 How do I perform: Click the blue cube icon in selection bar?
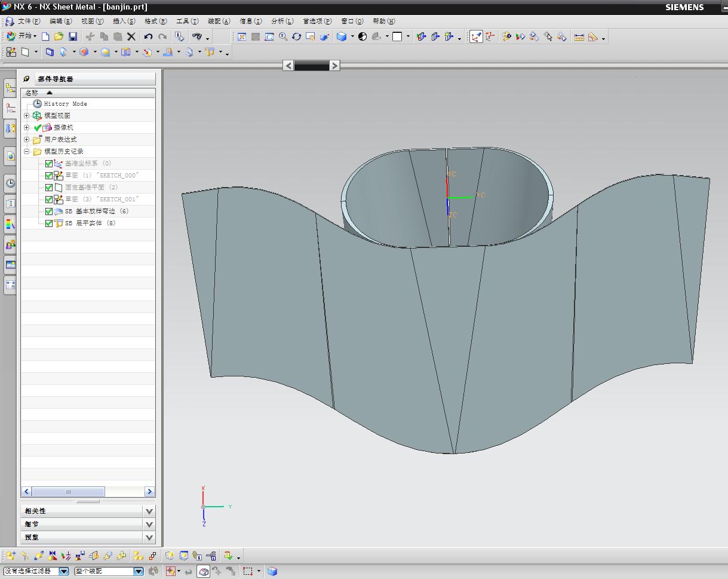pyautogui.click(x=272, y=571)
